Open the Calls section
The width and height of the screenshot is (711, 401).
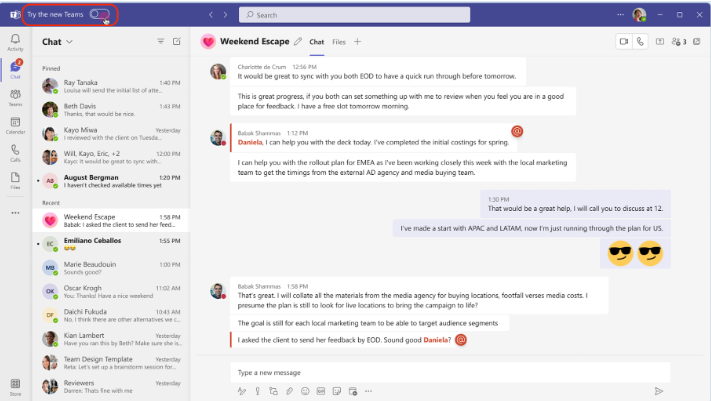coord(15,153)
